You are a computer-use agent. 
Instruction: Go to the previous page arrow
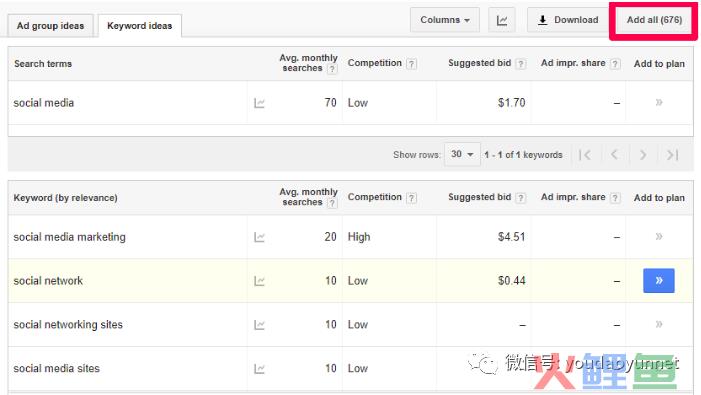pyautogui.click(x=614, y=155)
